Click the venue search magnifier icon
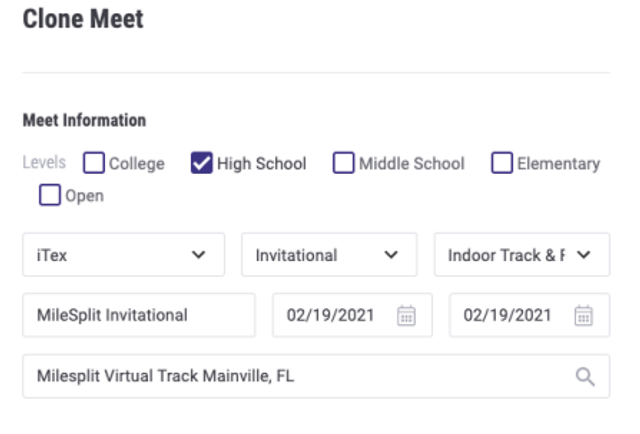The height and width of the screenshot is (434, 640). pos(585,376)
